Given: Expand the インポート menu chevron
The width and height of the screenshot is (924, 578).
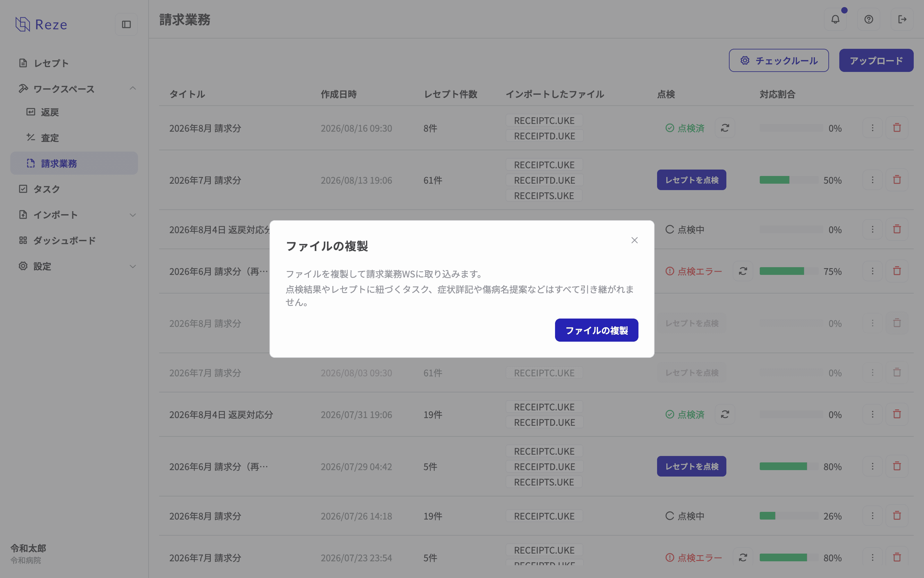Looking at the screenshot, I should pyautogui.click(x=133, y=215).
